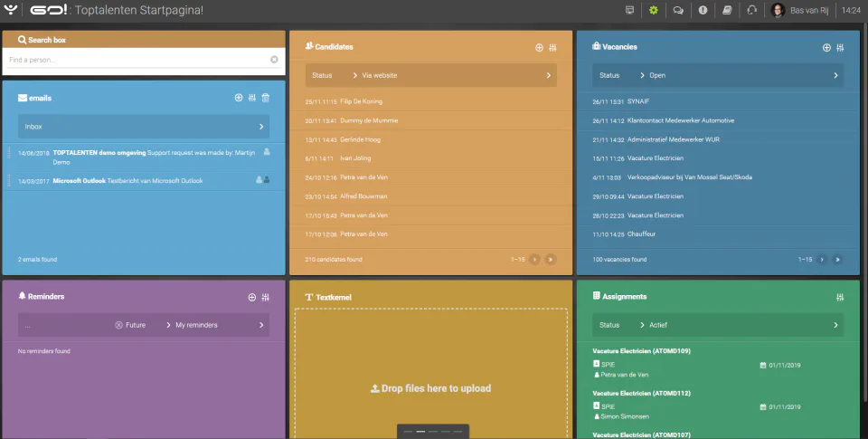Click Simon Simonsen in Assignments
The width and height of the screenshot is (868, 439).
point(625,416)
